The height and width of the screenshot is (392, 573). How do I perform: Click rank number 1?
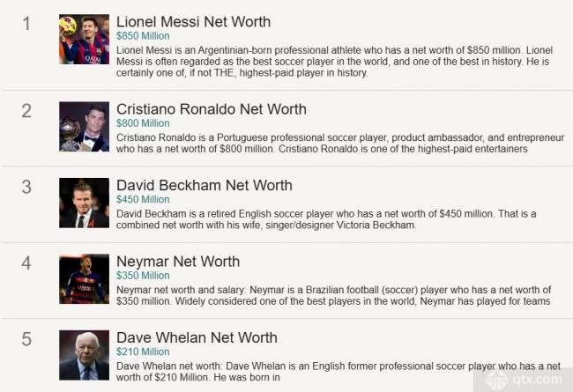click(x=26, y=24)
